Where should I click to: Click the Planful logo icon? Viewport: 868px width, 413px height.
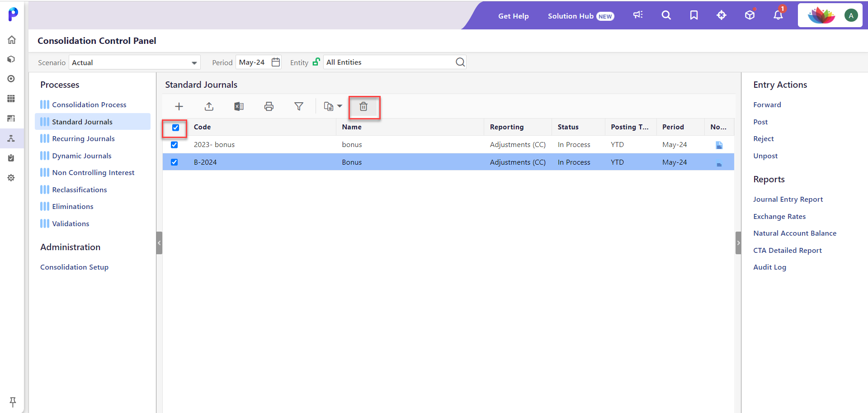pos(13,14)
